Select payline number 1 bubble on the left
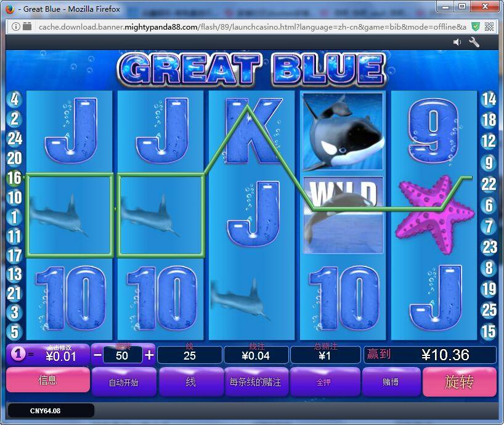504x425 pixels. pyautogui.click(x=14, y=217)
